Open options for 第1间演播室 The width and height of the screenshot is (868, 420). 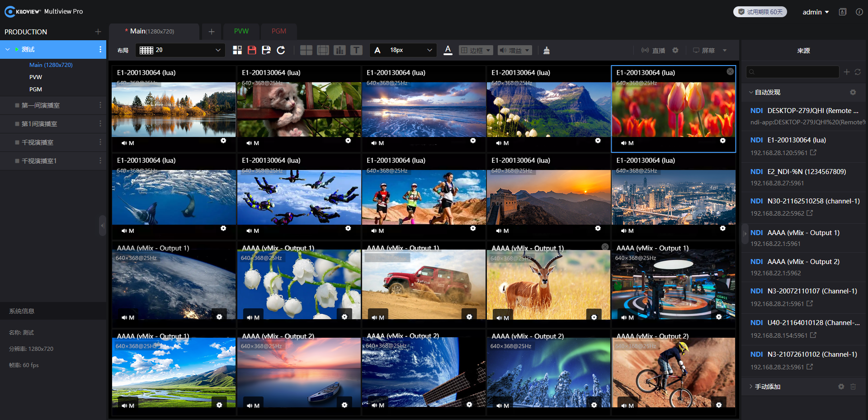click(x=100, y=124)
